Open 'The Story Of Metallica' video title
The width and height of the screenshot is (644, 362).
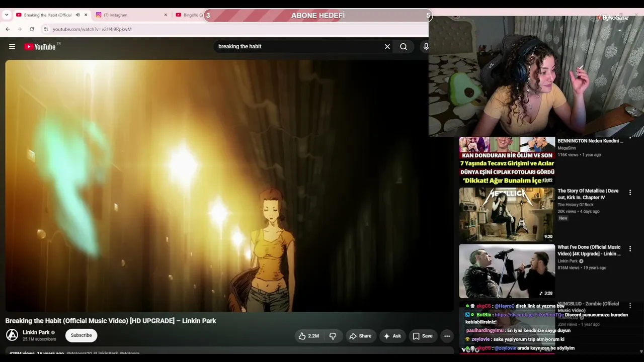click(588, 194)
